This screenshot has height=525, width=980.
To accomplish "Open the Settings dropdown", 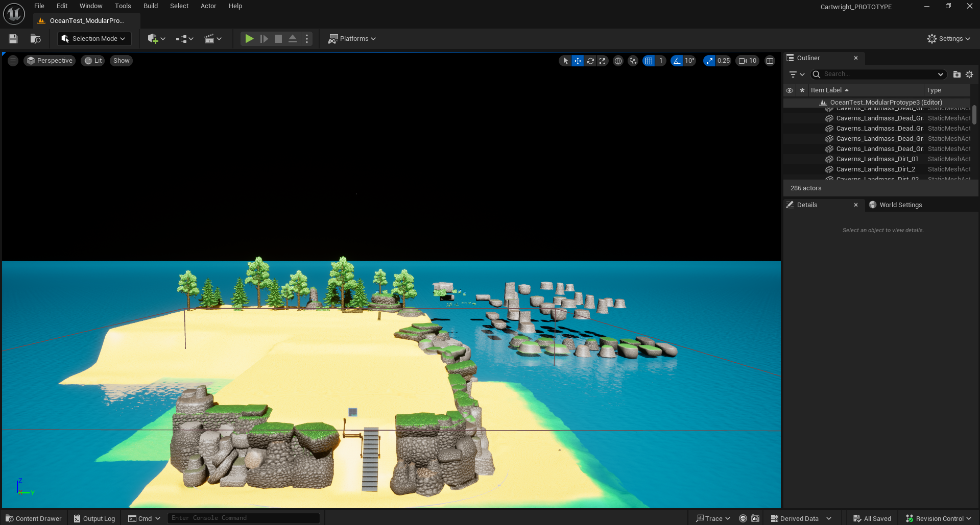I will 949,39.
